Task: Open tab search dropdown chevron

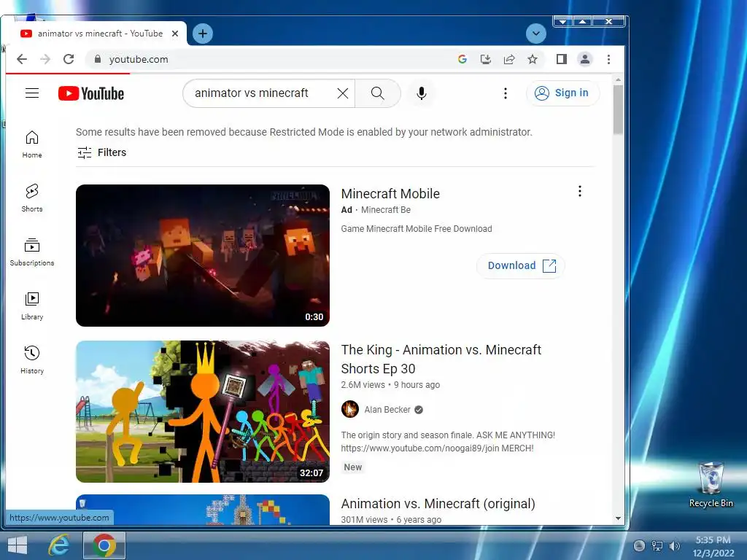Action: point(536,34)
